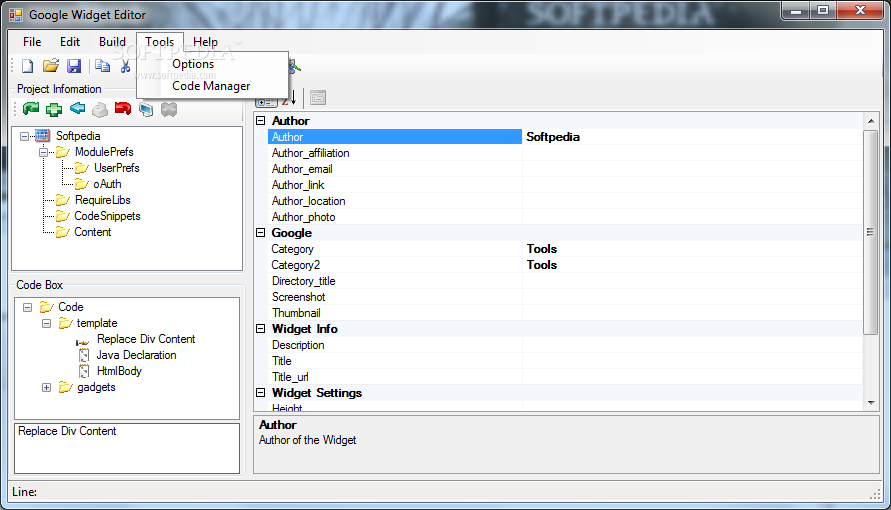
Task: Collapse the ModulePrefs tree node
Action: click(43, 152)
